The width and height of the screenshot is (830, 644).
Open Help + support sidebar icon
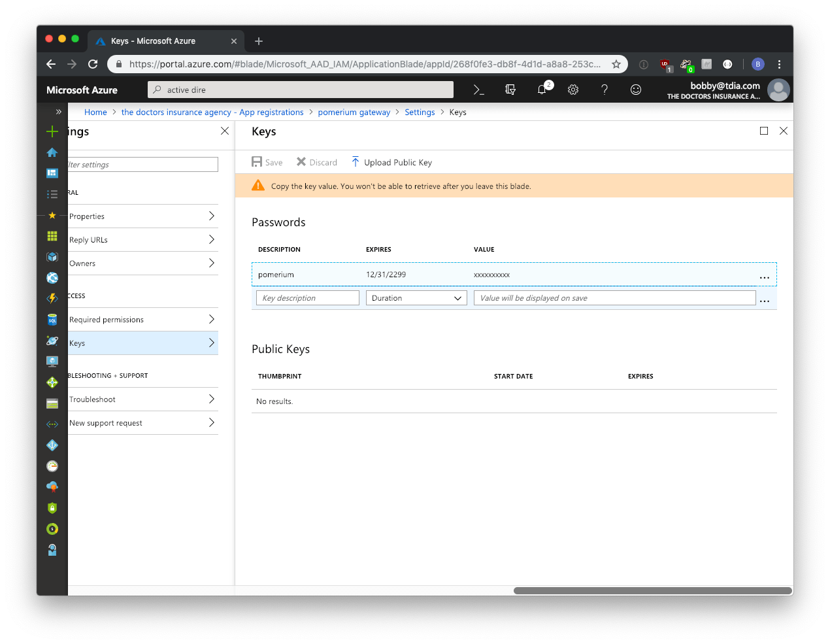coord(52,550)
